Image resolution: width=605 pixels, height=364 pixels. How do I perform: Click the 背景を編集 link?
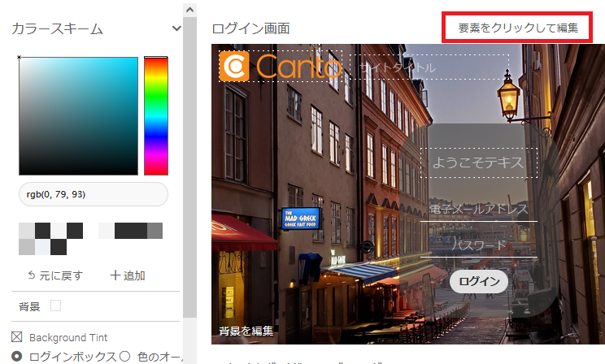246,331
